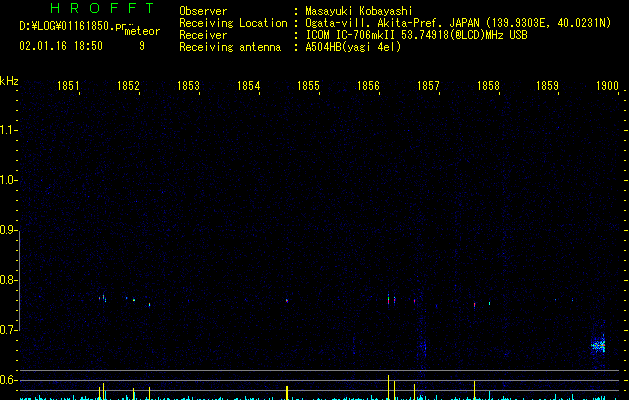Click the 0.9 kHz axis label
629x400 pixels.
(8, 230)
